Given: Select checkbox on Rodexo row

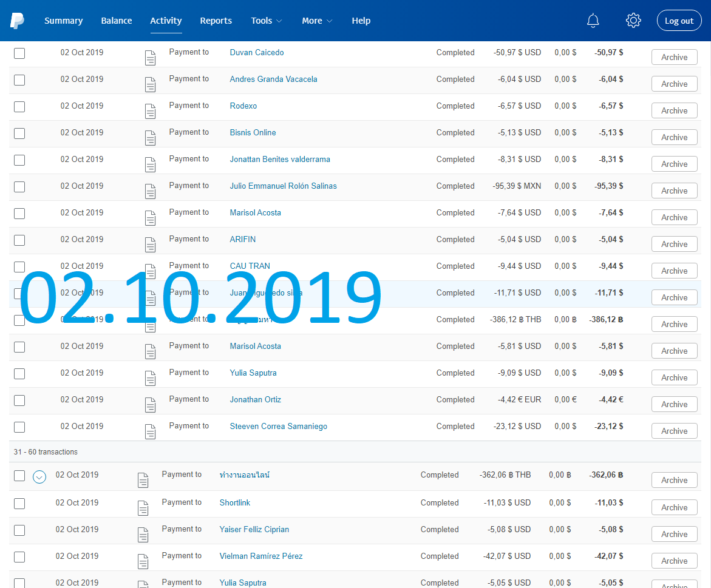Looking at the screenshot, I should 19,107.
